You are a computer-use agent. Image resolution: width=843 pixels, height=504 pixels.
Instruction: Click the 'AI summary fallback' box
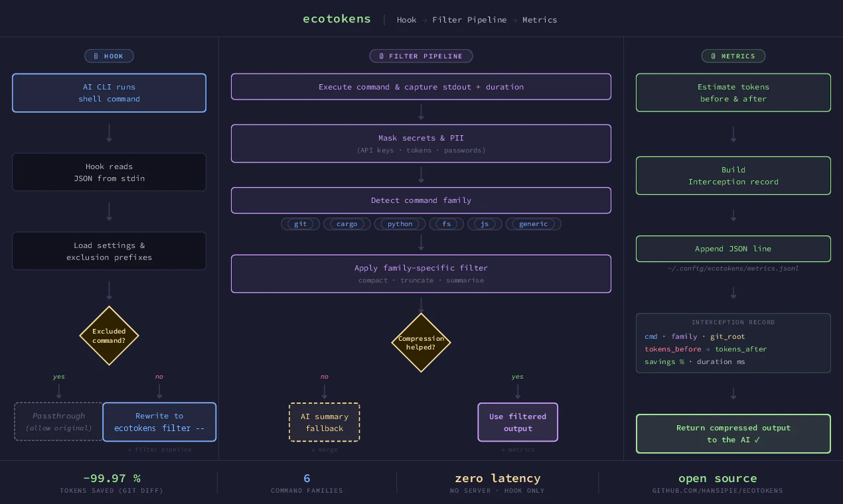[325, 422]
